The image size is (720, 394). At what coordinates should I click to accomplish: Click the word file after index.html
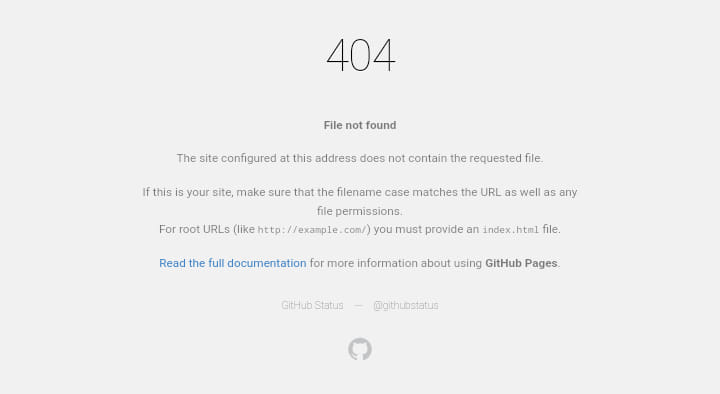click(x=550, y=229)
